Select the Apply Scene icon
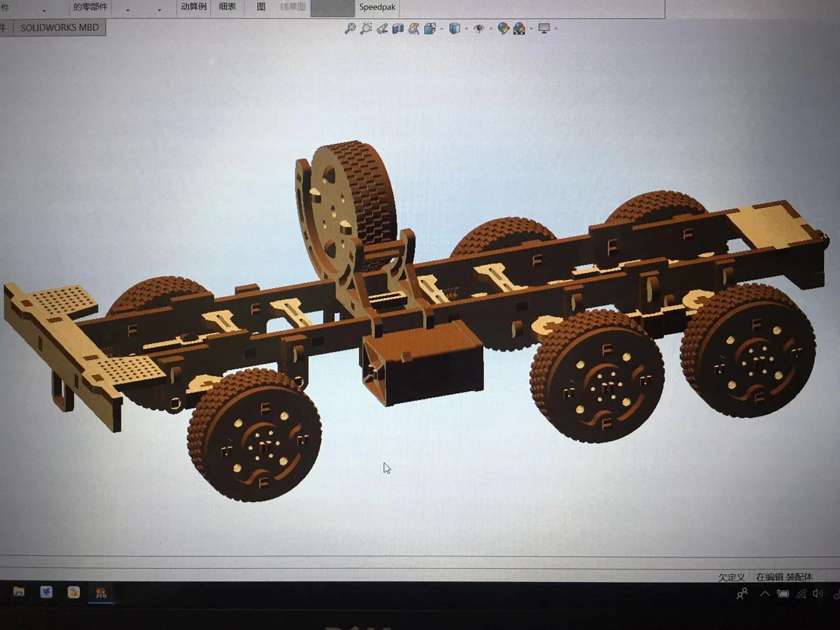 point(519,28)
